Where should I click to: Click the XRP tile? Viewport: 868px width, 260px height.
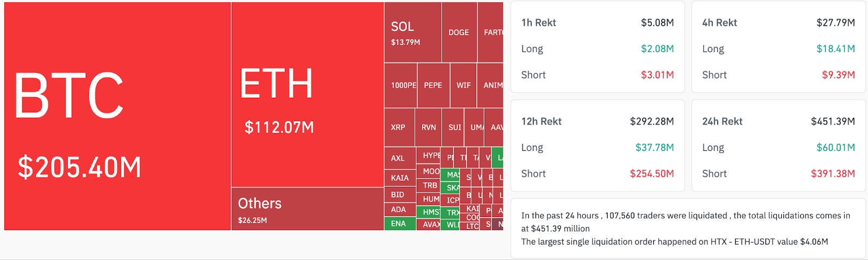pyautogui.click(x=399, y=128)
